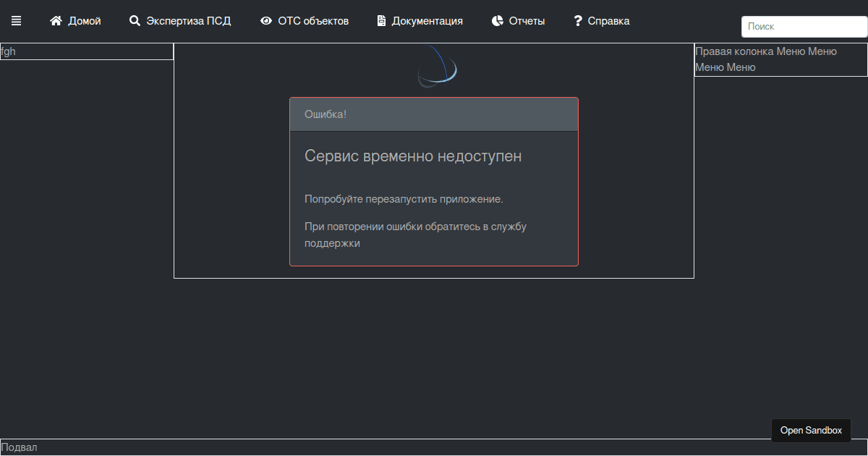Open the hamburger navigation menu
The width and height of the screenshot is (868, 456).
point(16,20)
